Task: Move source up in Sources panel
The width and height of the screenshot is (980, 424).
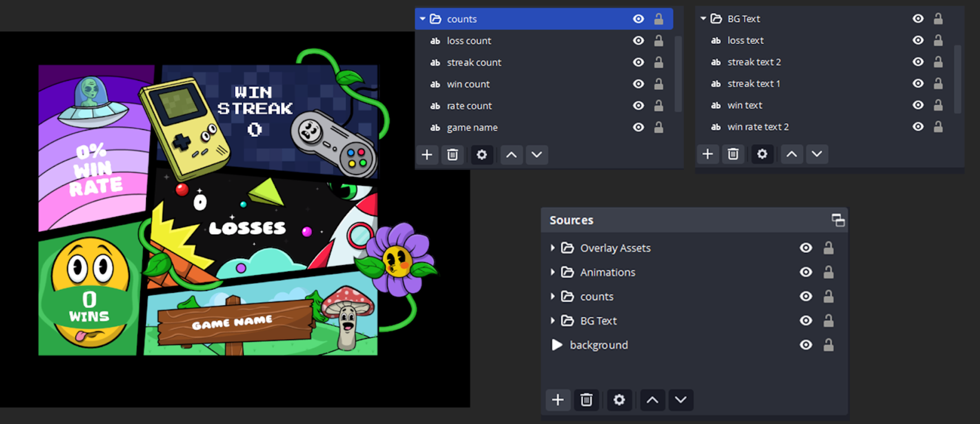Action: (x=652, y=400)
